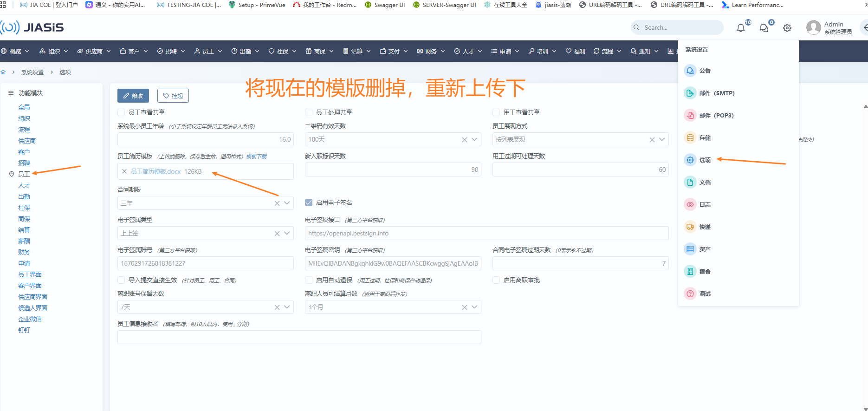
Task: Click the home breadcrumb icon
Action: (x=3, y=72)
